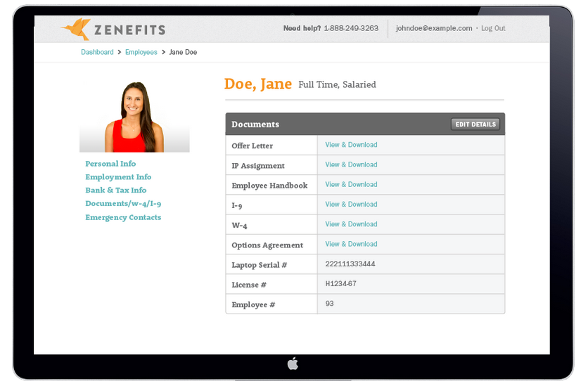The image size is (588, 381).
Task: View & Download the Employee Handbook
Action: [352, 184]
